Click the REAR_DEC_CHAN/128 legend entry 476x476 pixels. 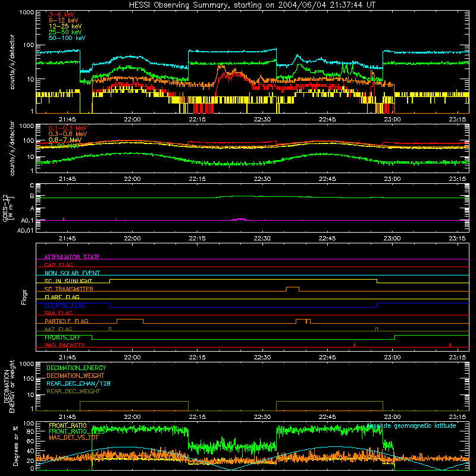pyautogui.click(x=79, y=384)
